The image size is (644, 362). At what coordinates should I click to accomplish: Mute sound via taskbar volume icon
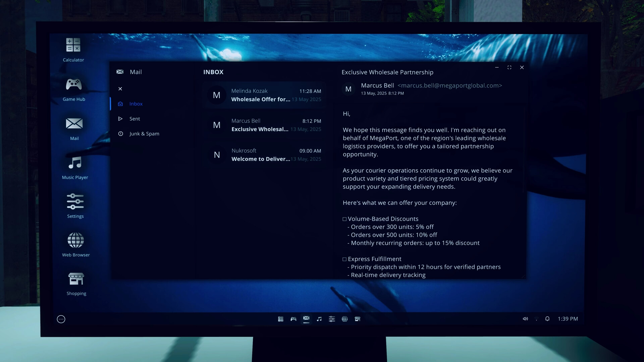point(525,319)
